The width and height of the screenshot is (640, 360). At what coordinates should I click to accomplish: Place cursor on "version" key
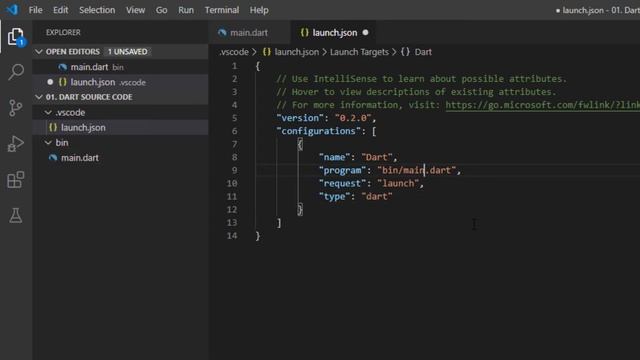[300, 118]
